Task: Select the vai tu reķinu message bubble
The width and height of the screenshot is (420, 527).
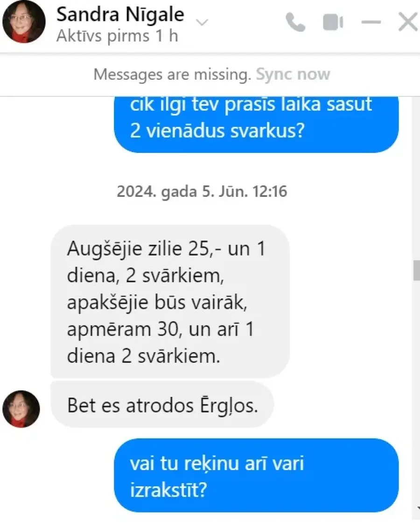Action: 256,475
